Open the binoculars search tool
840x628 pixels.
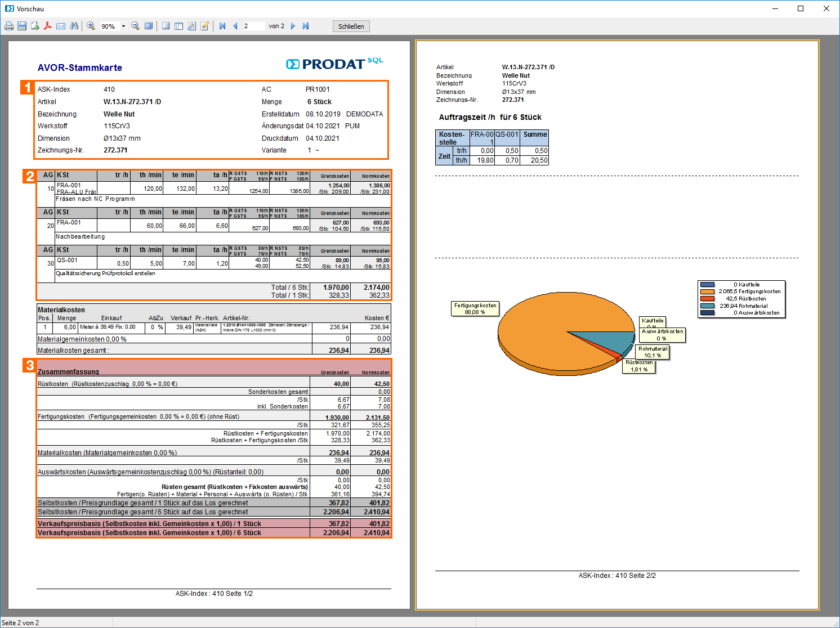(74, 26)
